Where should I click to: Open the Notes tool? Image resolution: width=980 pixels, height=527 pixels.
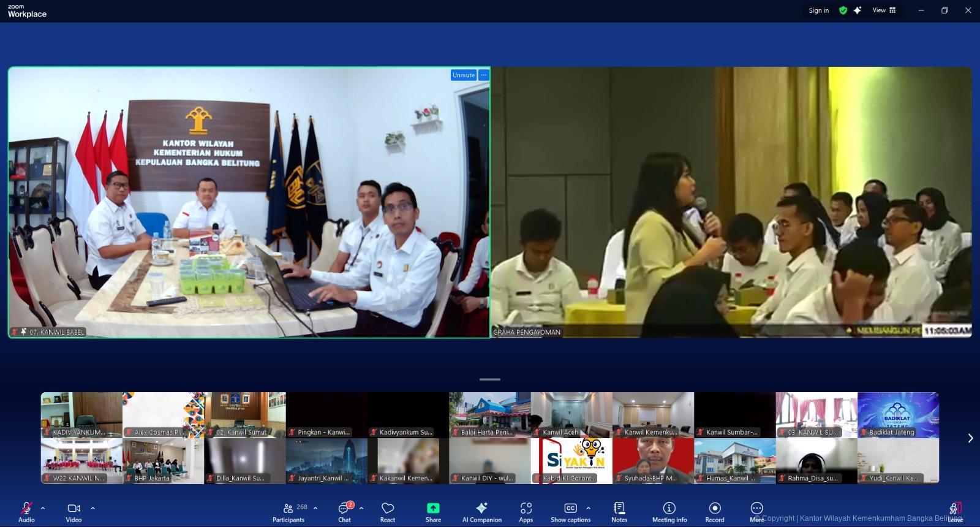point(619,512)
